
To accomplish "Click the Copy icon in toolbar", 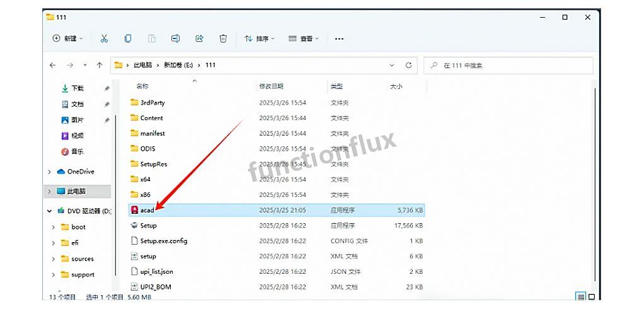I will 128,38.
